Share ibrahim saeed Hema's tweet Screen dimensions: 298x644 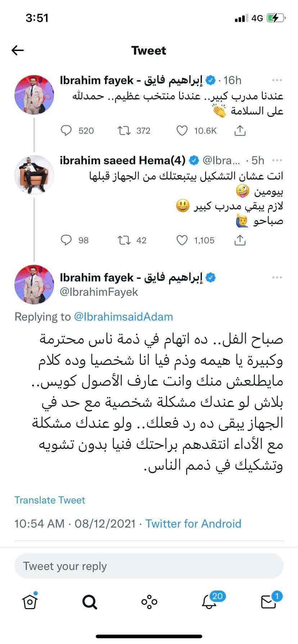click(240, 240)
